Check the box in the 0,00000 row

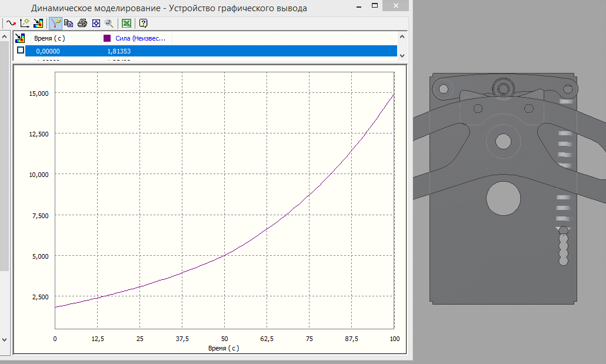coord(21,51)
